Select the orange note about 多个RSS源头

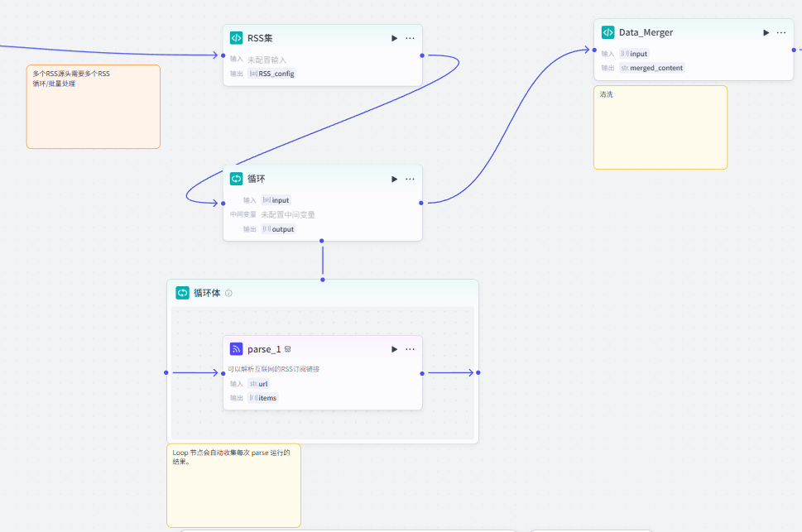click(x=93, y=107)
